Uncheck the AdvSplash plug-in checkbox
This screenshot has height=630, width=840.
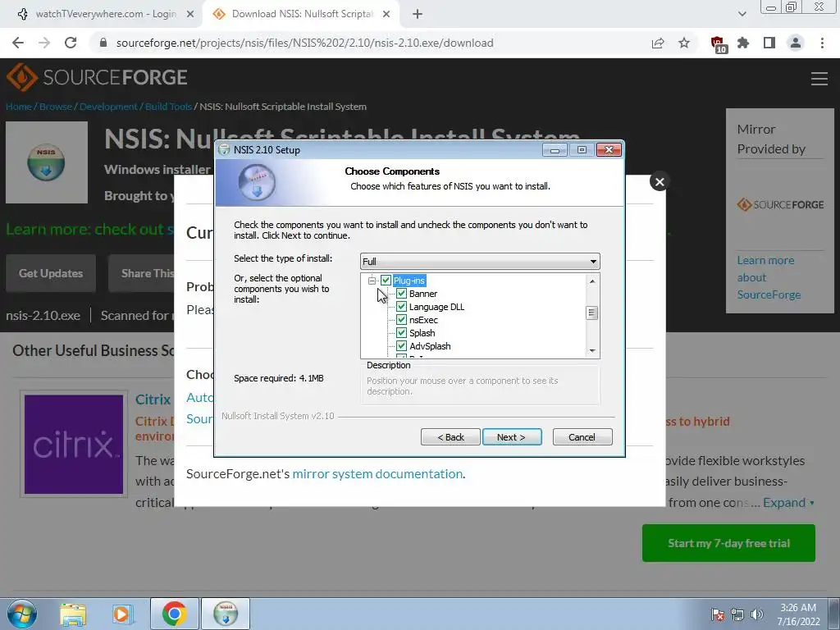tap(401, 345)
